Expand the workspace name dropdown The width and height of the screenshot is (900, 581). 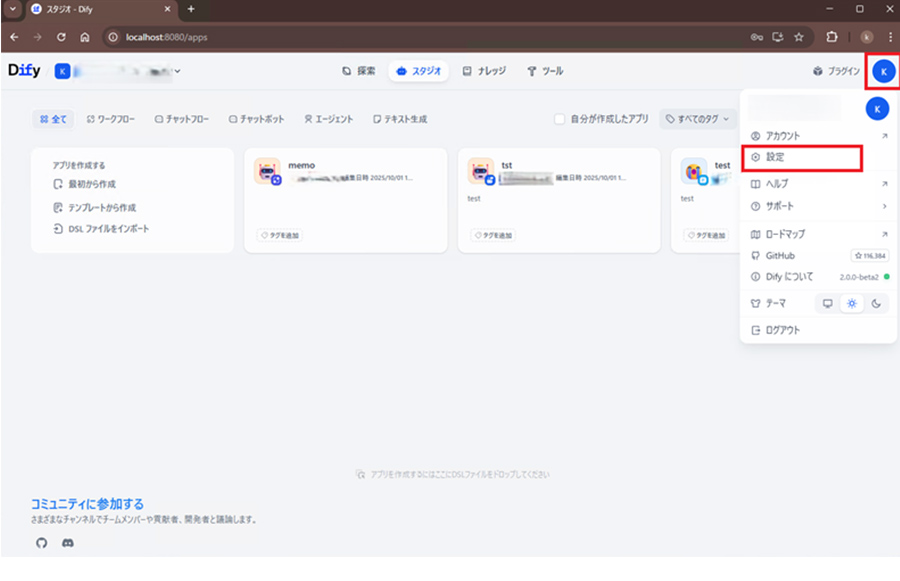pos(178,71)
